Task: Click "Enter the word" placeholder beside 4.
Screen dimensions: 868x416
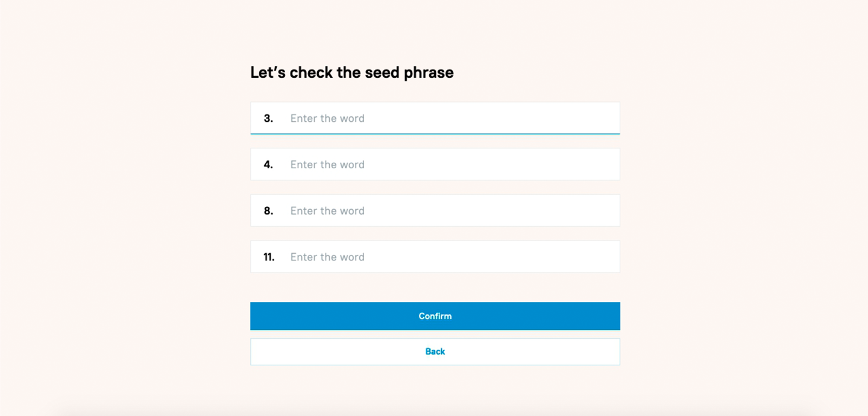Action: click(x=327, y=165)
